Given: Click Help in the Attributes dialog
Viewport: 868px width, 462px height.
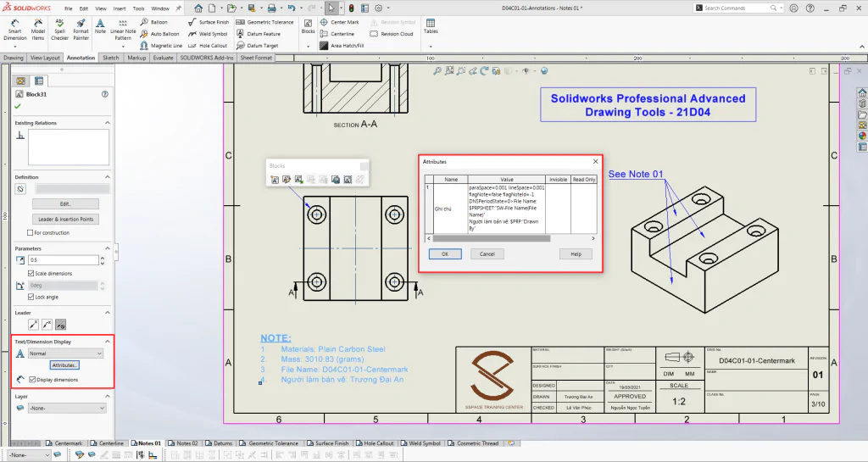Looking at the screenshot, I should click(x=576, y=254).
